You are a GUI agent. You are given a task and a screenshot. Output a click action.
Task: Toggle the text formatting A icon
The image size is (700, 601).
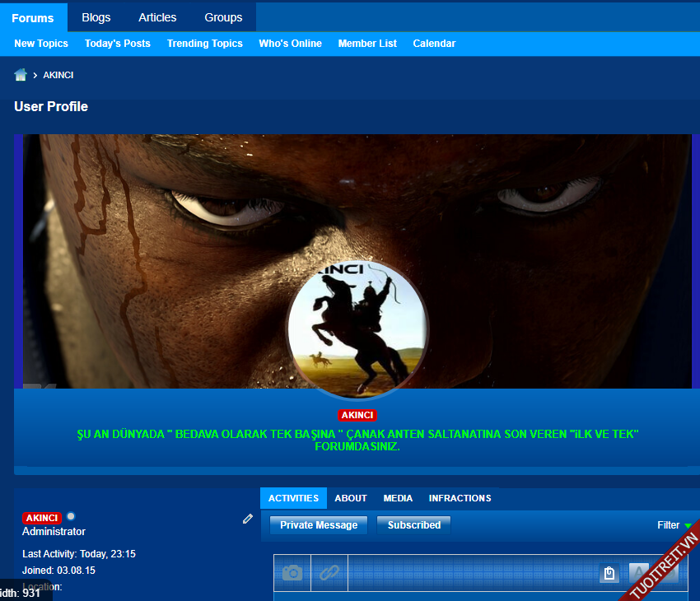639,572
